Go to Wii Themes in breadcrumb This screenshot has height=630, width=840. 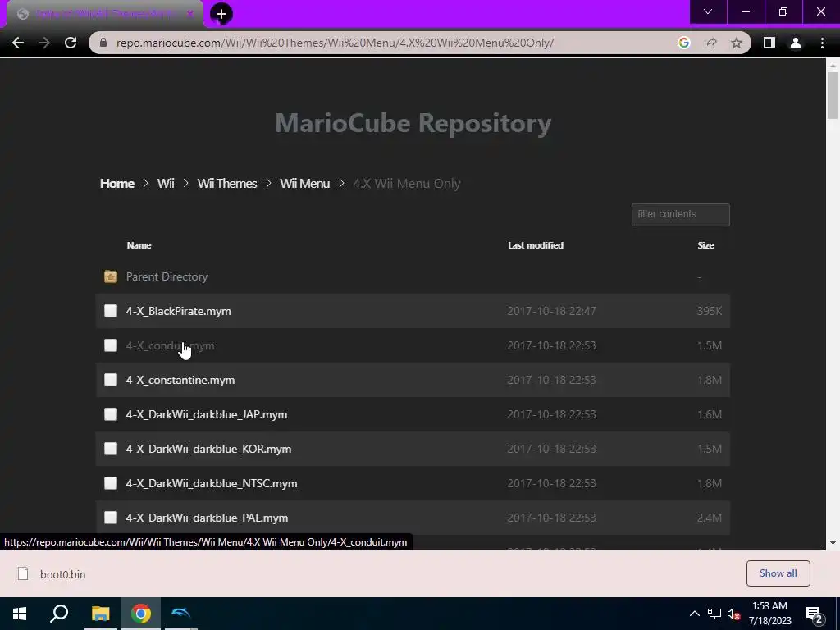pos(227,183)
